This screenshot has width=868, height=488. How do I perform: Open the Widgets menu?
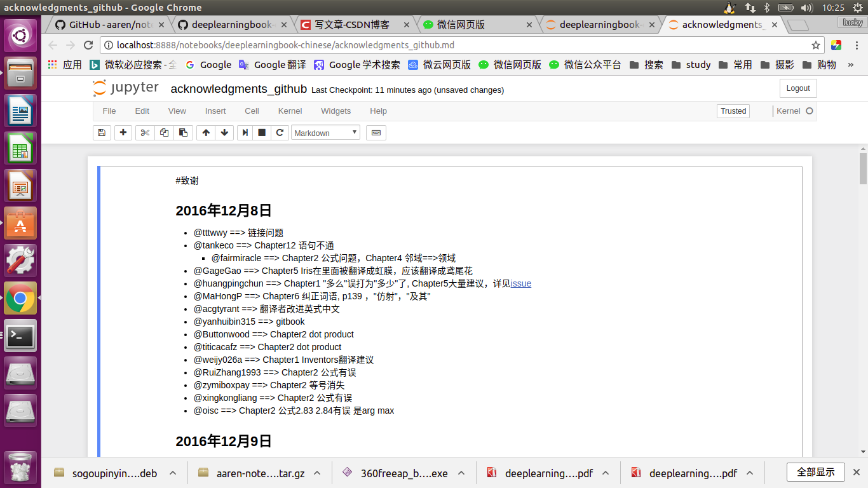pyautogui.click(x=336, y=111)
